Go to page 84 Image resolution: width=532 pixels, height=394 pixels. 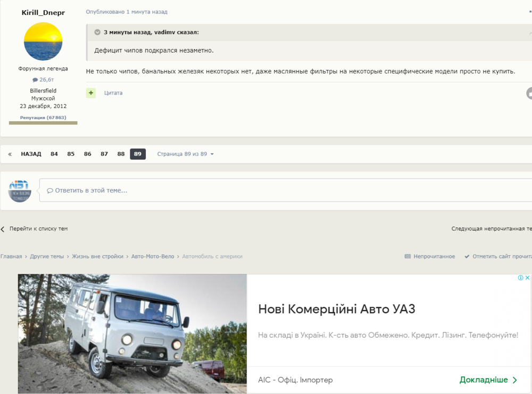(54, 154)
